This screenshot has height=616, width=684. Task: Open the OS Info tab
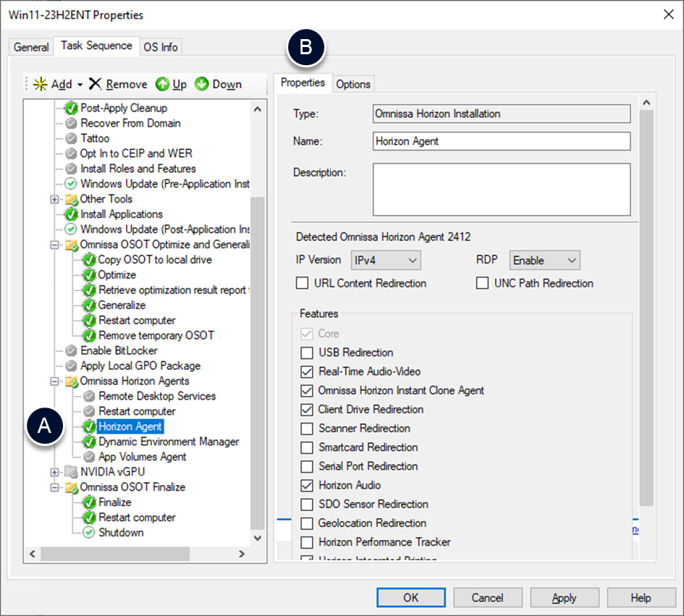160,47
